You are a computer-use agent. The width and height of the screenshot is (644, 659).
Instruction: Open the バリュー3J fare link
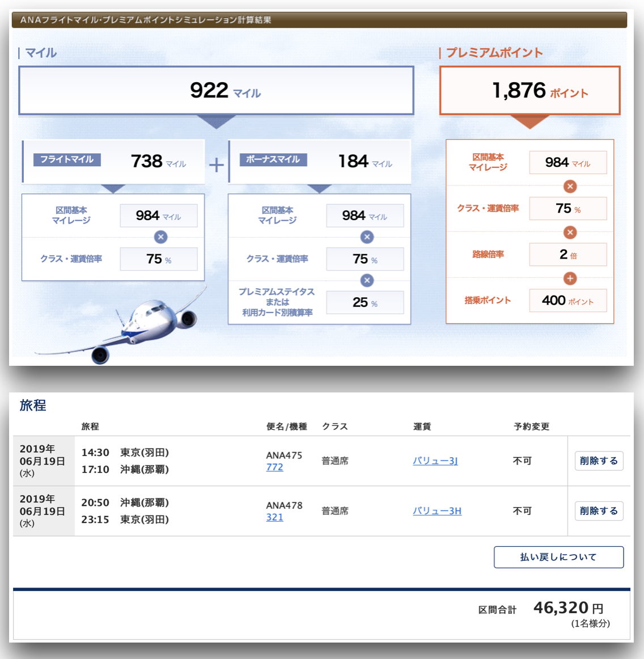coord(435,461)
